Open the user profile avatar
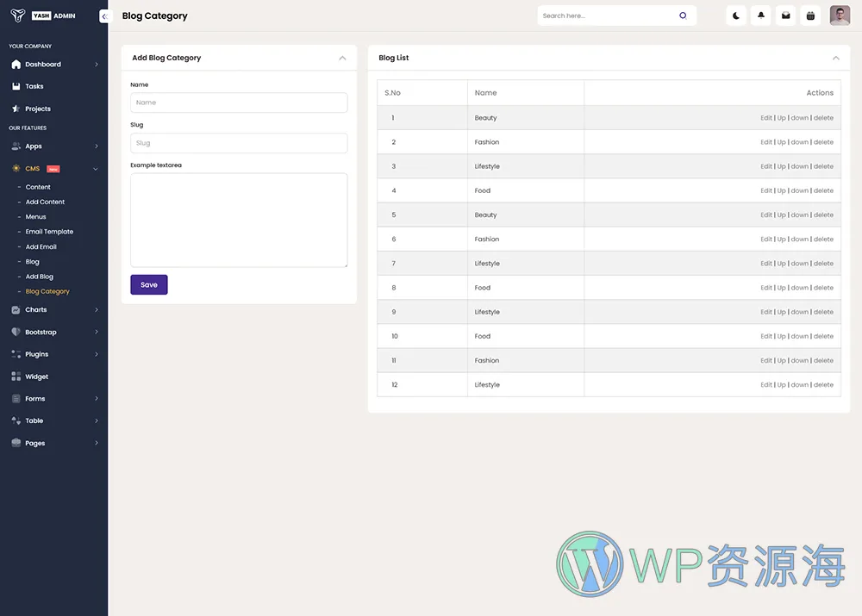This screenshot has height=616, width=862. 840,16
